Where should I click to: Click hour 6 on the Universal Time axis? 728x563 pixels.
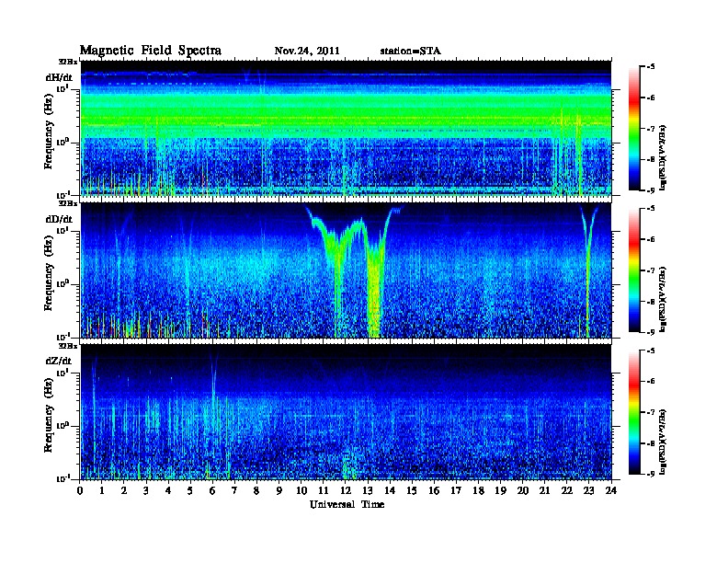(212, 491)
